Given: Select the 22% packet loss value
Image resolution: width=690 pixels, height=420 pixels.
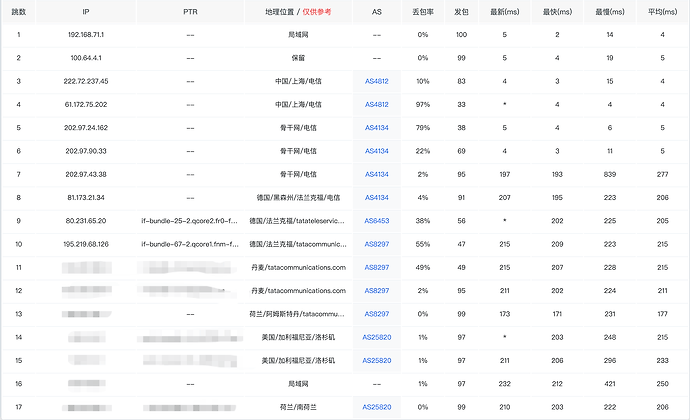Looking at the screenshot, I should [x=423, y=151].
